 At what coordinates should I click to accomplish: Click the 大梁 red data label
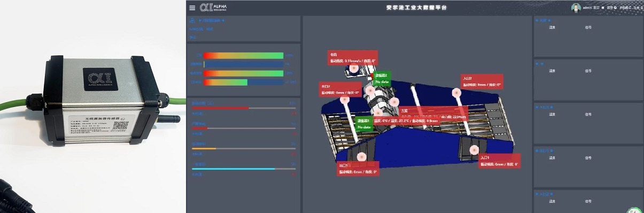[433, 115]
